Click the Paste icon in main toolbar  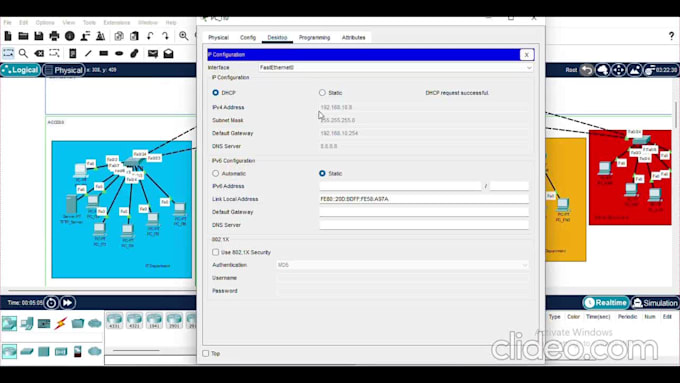134,36
